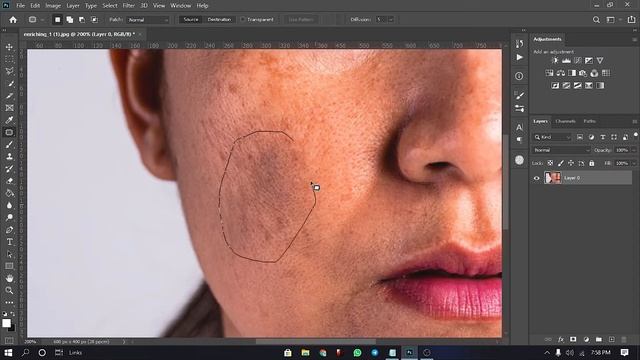Add a Photo Filter adjustment
The width and height of the screenshot is (640, 360).
coord(583,73)
